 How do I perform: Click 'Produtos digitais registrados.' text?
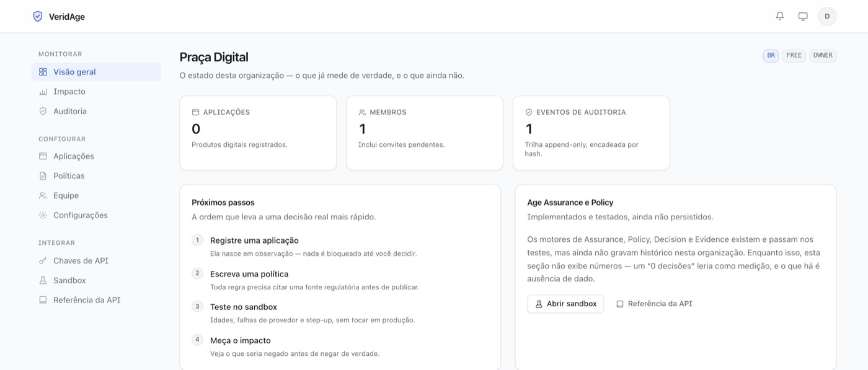tap(239, 144)
